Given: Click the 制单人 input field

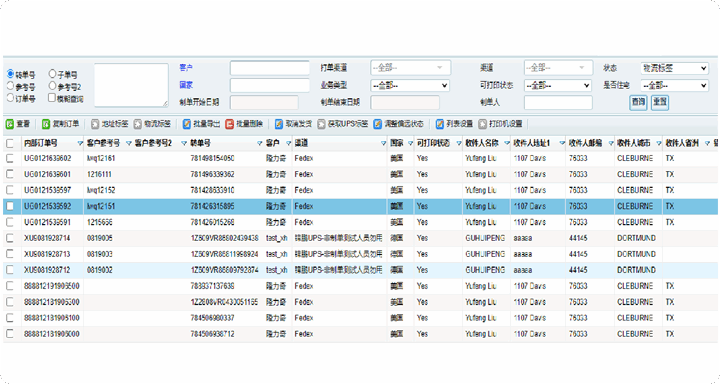Looking at the screenshot, I should tap(558, 102).
